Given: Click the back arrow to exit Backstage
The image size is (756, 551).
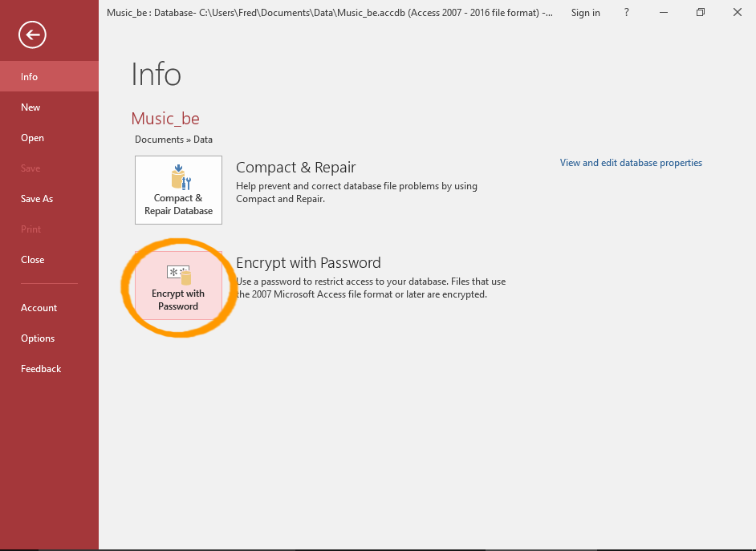Looking at the screenshot, I should 33,34.
